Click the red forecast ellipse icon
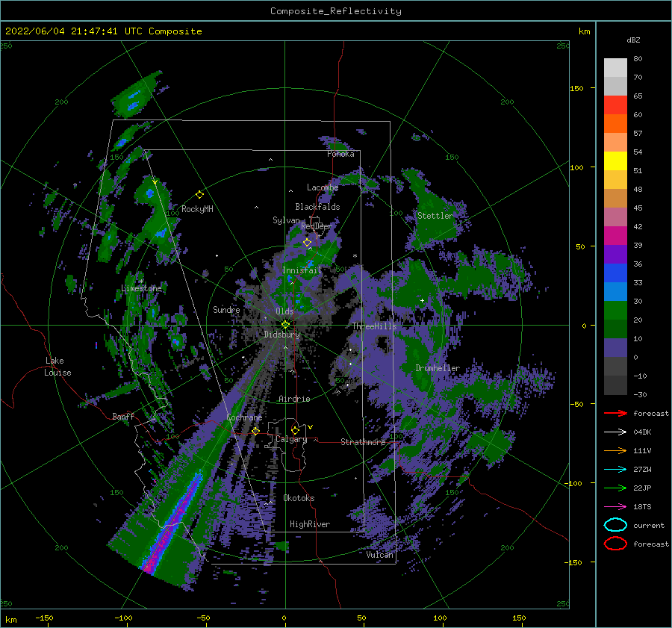This screenshot has width=672, height=628. pyautogui.click(x=615, y=544)
